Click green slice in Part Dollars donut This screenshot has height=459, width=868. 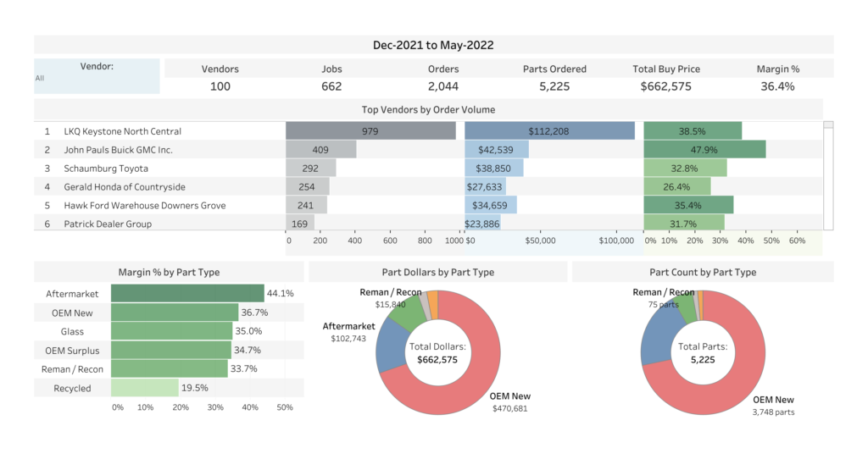tap(409, 313)
